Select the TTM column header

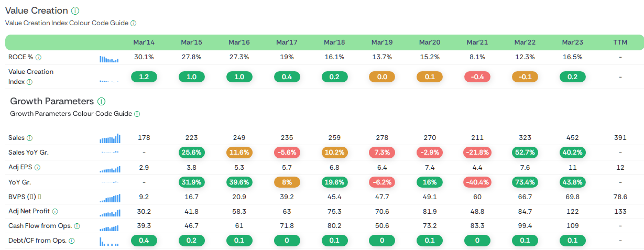point(620,42)
